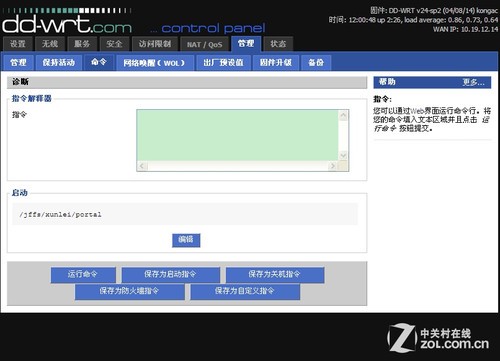Select the 出厂预设值 sub-tab

coord(223,63)
